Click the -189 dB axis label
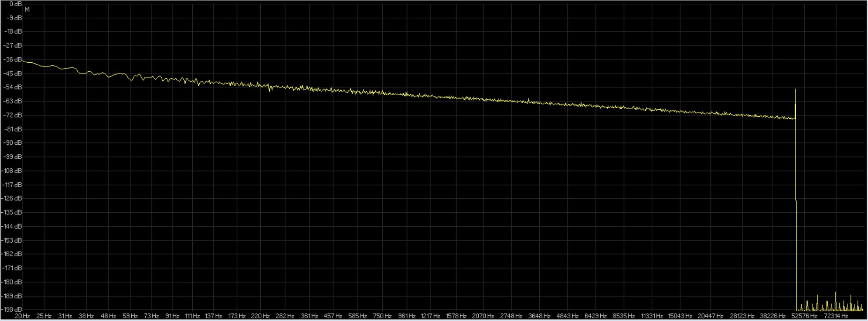 tap(12, 296)
